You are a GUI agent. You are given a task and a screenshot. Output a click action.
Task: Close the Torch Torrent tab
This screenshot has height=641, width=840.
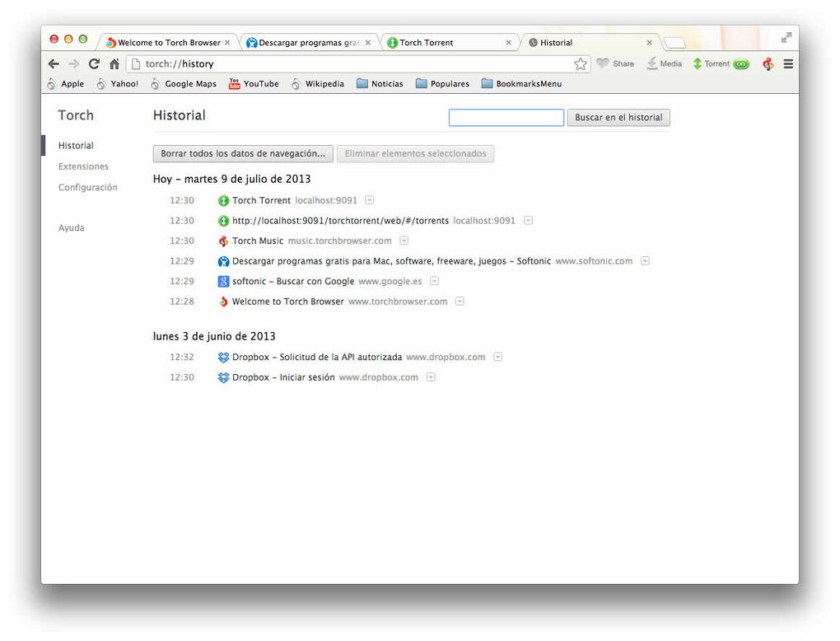tap(508, 42)
